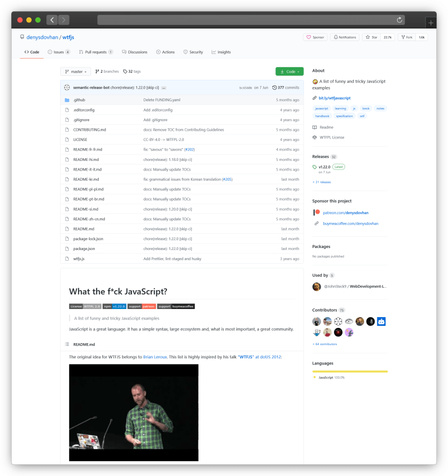Screen dimensions: 448x476
Task: Click the browser back arrow button
Action: pyautogui.click(x=52, y=20)
